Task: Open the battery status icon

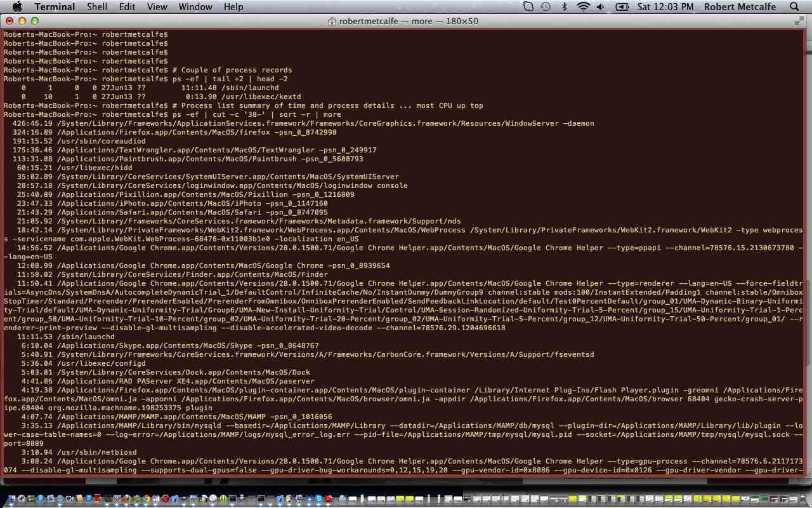Action: pyautogui.click(x=622, y=7)
